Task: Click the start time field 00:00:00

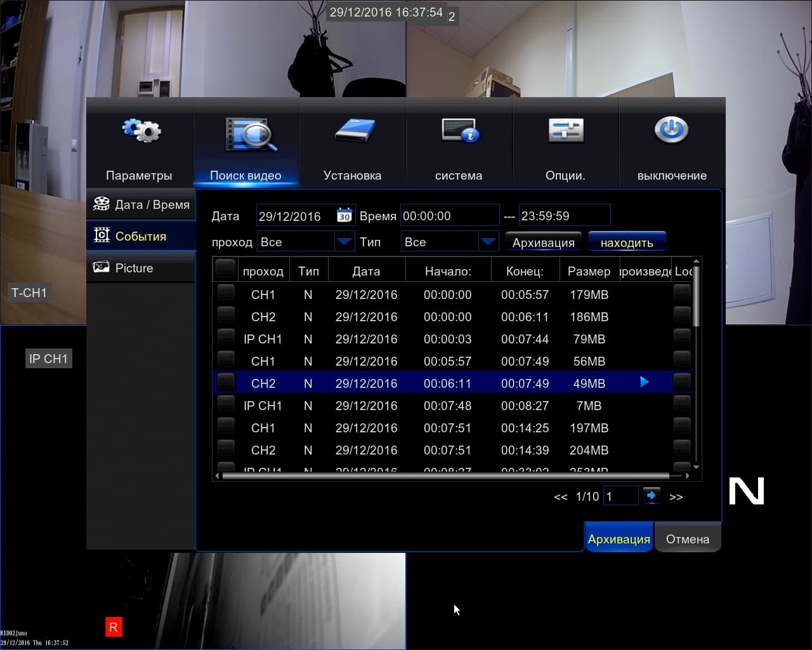Action: click(450, 216)
